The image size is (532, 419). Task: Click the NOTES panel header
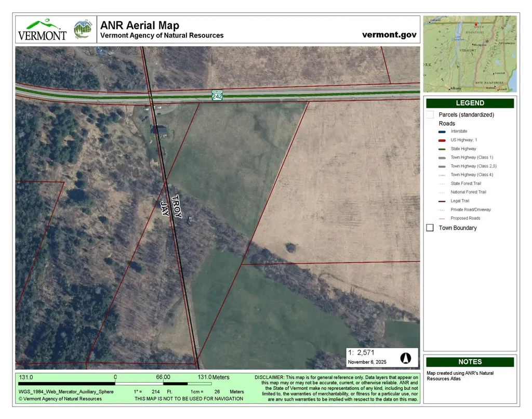470,362
